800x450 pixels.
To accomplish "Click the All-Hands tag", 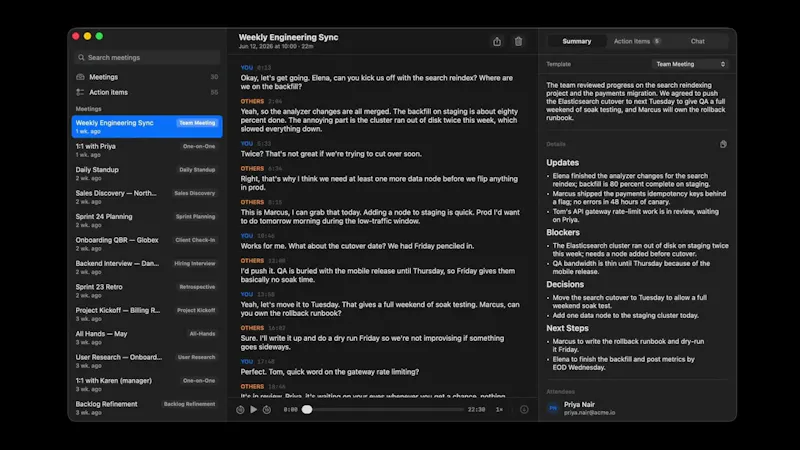I will pos(202,334).
